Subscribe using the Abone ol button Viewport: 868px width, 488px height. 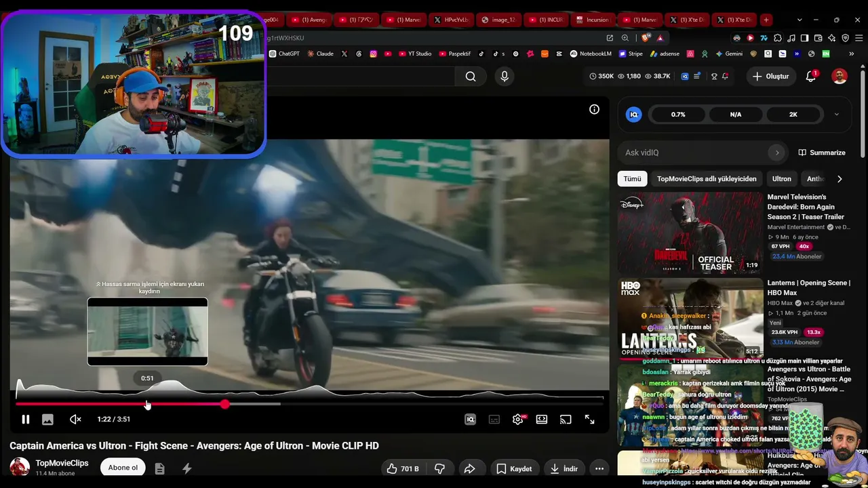[x=123, y=468]
